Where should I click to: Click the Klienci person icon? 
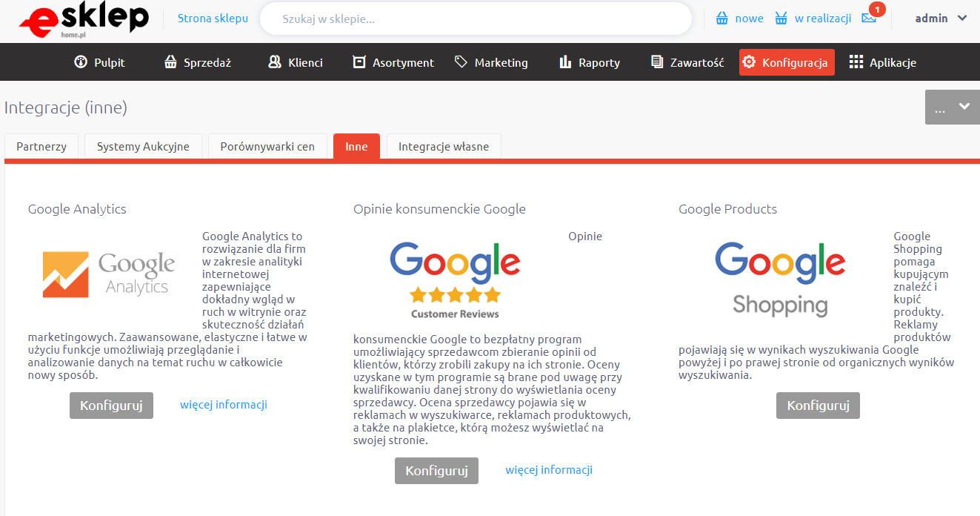275,62
